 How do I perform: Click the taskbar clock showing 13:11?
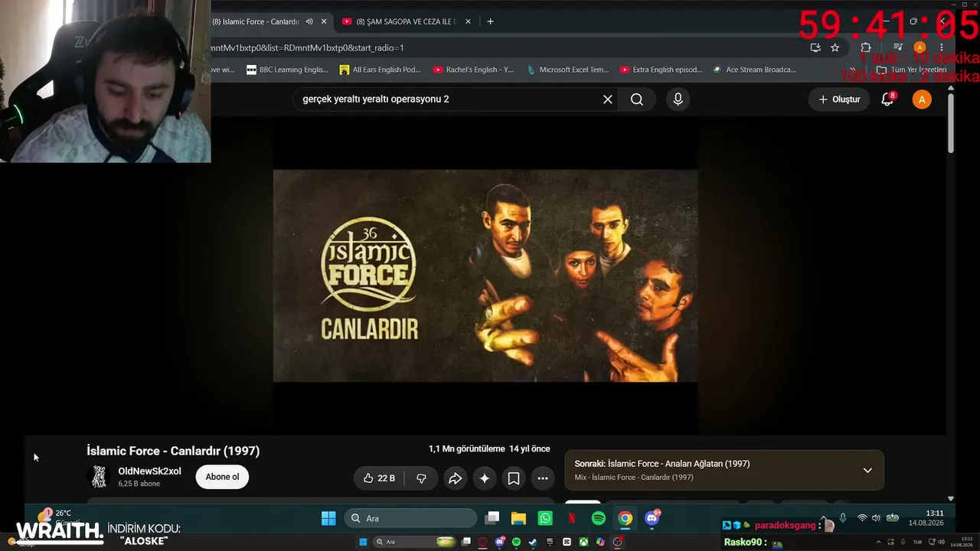tap(926, 518)
